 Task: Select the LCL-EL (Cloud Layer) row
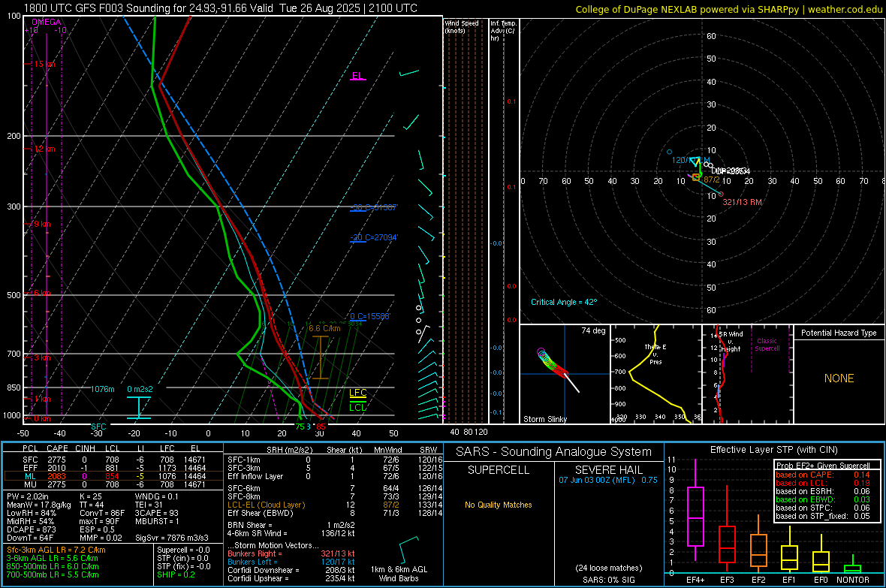pos(335,505)
